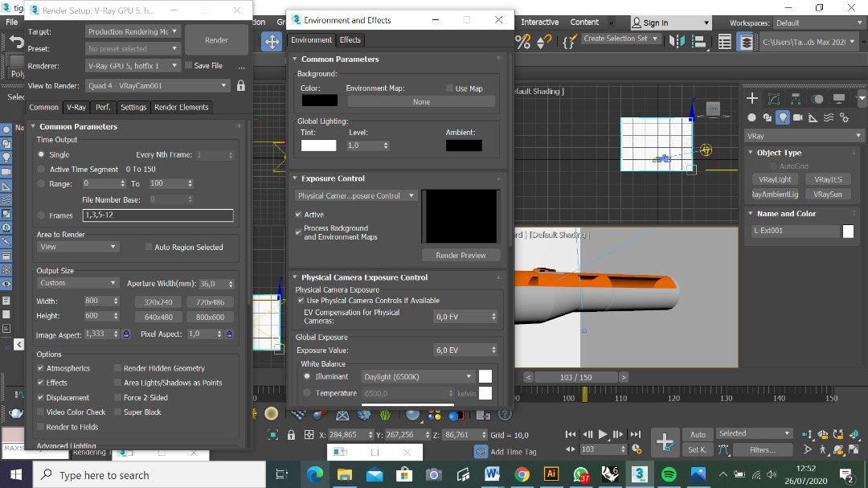Click the Undo arrow icon
This screenshot has width=868, height=488.
(17, 42)
